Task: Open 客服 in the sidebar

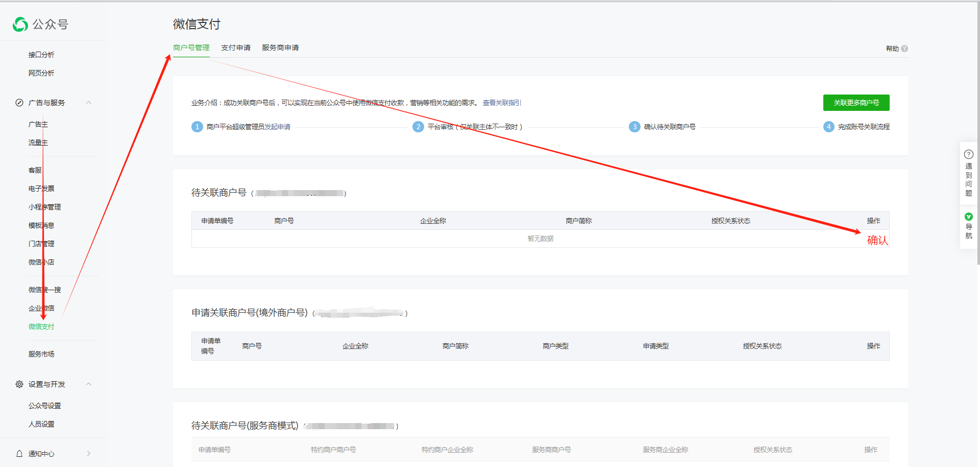Action: coord(35,170)
